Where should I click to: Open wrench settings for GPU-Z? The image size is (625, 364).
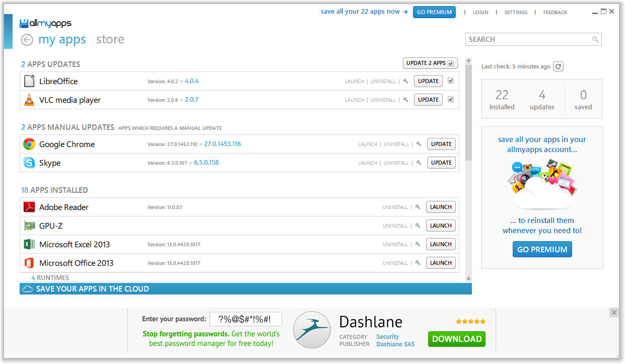[x=418, y=226]
